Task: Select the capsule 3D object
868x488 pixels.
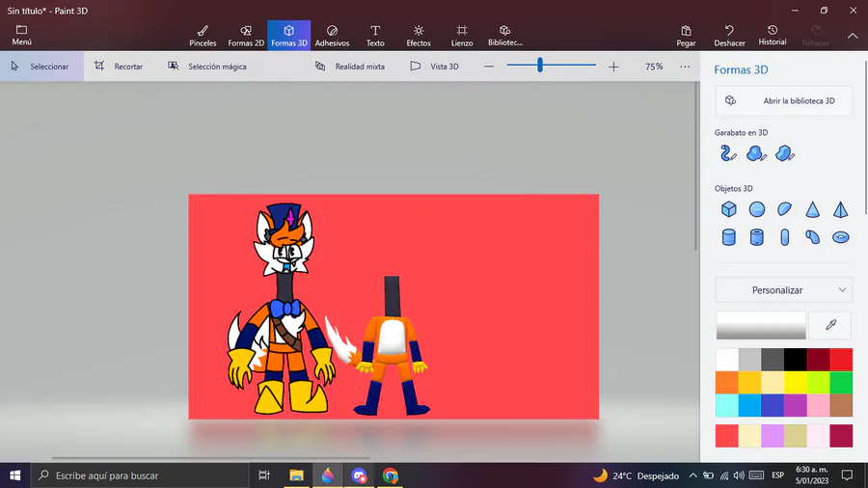Action: click(784, 237)
